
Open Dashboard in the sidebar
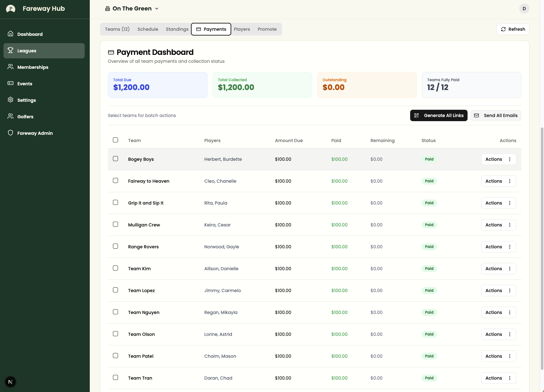(44, 34)
